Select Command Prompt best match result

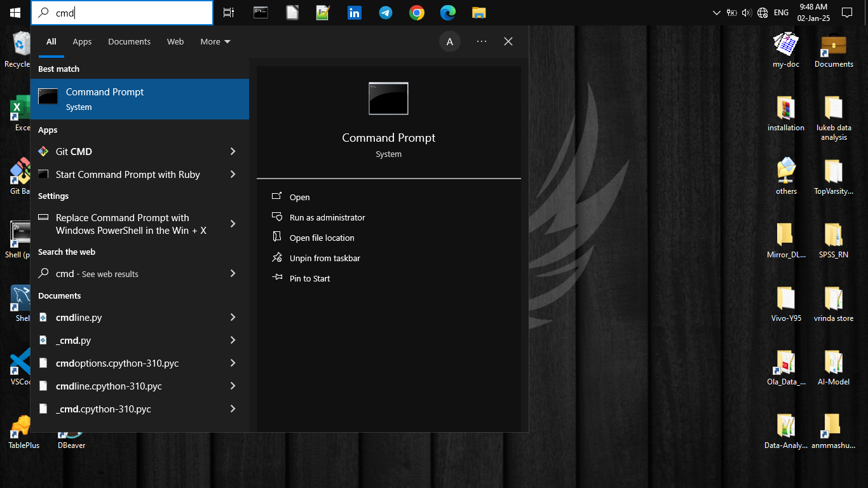coord(140,99)
